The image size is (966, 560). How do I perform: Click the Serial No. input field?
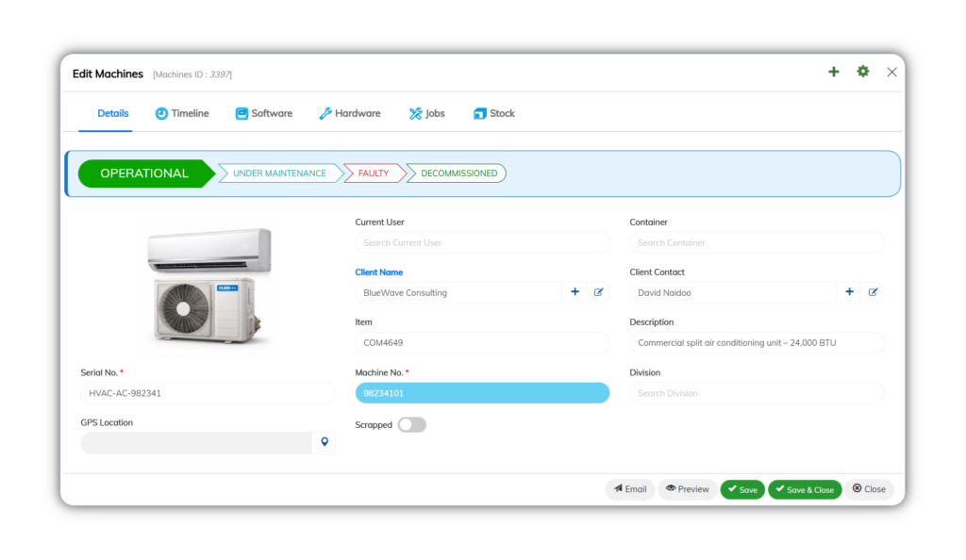point(208,393)
